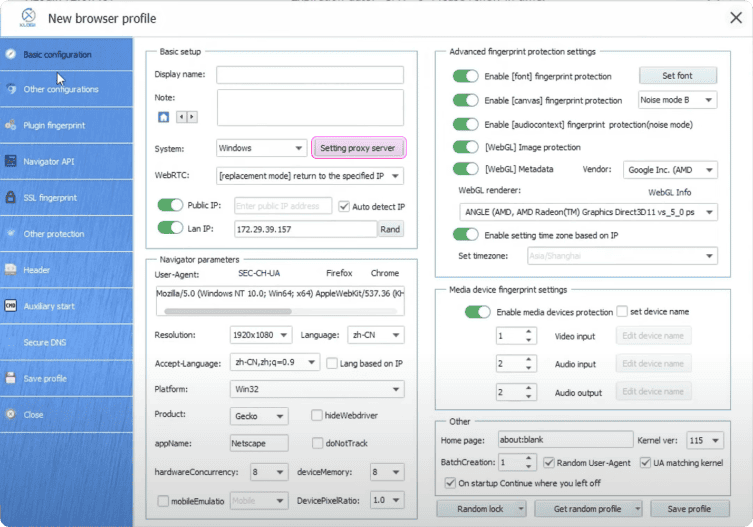Select the Auxiliary start tab

pyautogui.click(x=66, y=306)
